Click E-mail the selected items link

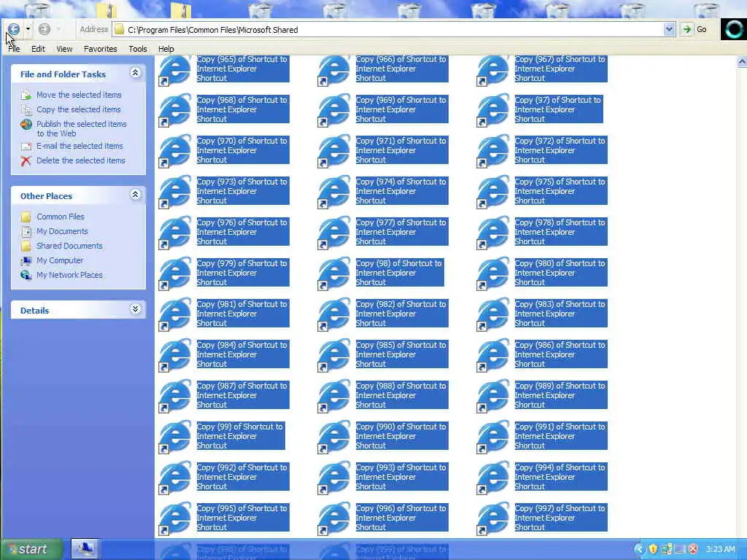click(80, 146)
